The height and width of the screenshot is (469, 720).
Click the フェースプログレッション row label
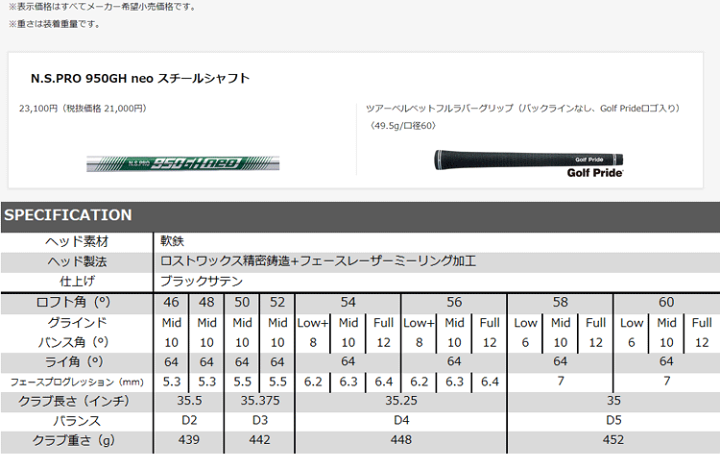77,382
